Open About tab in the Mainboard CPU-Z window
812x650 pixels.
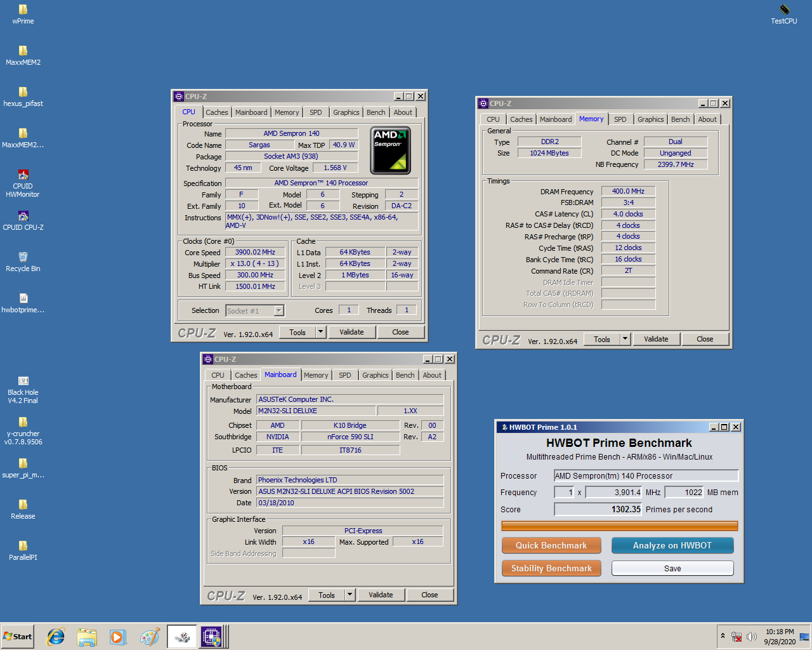coord(432,375)
